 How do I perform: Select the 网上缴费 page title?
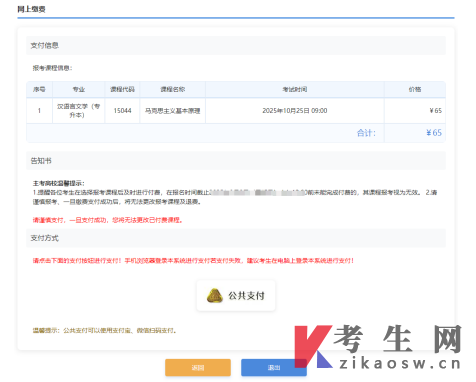(31, 9)
